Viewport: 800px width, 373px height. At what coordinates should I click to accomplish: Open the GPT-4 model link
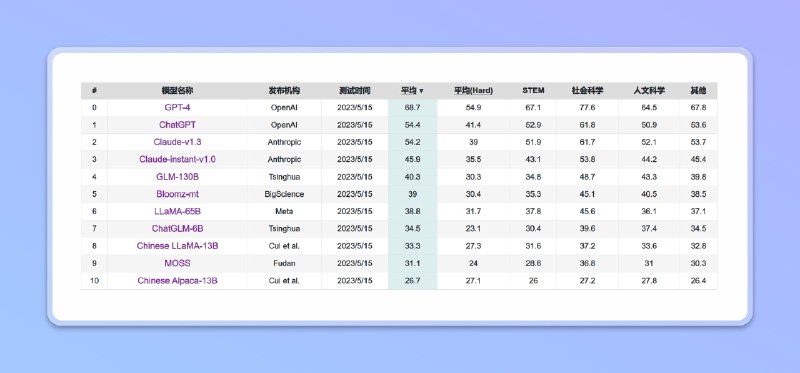click(177, 108)
